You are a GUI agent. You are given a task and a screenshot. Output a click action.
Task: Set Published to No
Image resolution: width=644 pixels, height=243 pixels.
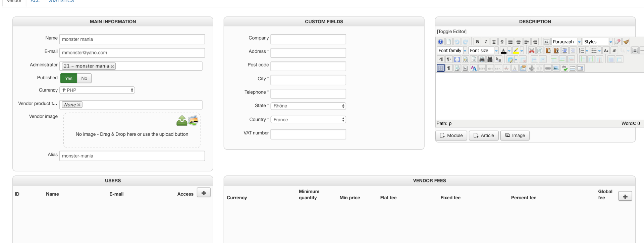tap(84, 78)
